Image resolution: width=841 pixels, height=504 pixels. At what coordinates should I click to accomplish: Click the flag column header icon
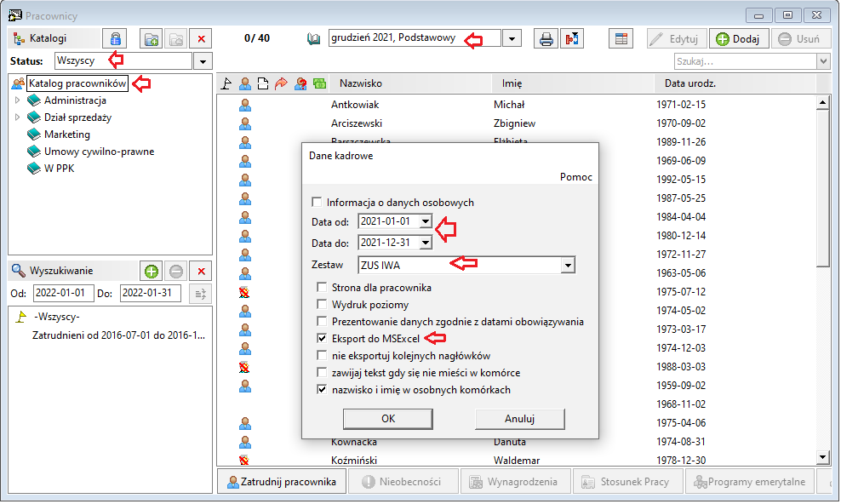[x=226, y=83]
